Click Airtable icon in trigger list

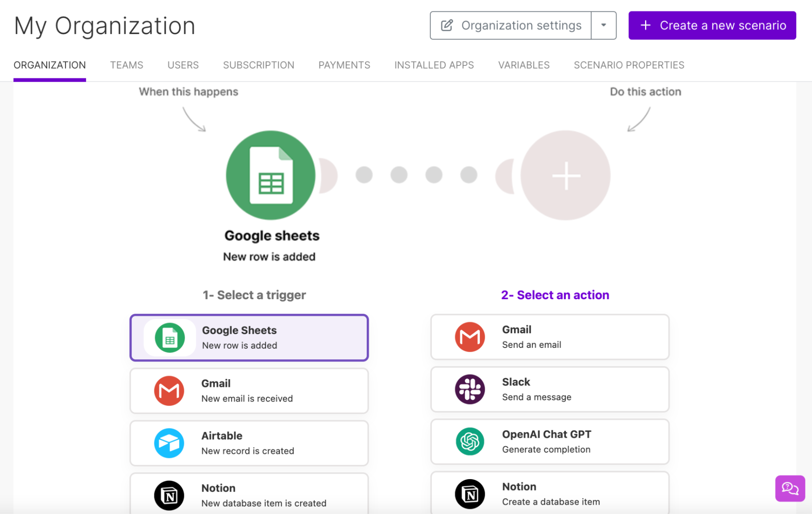click(169, 443)
